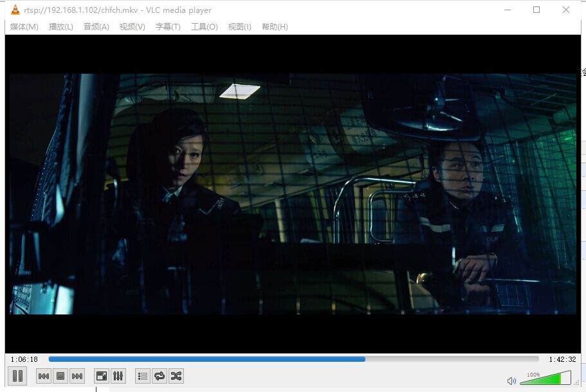Open the 播放(L) menu
Viewport: 586px width, 392px height.
click(x=61, y=26)
